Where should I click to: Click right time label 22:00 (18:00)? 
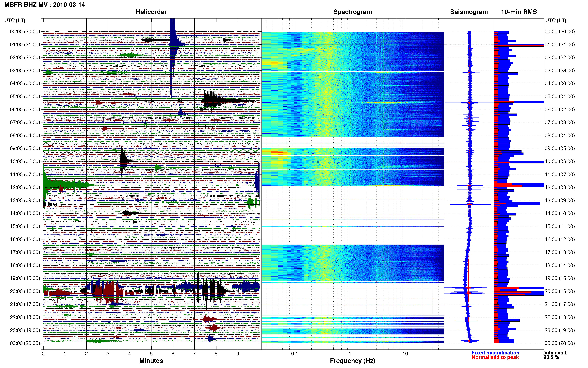click(x=560, y=317)
